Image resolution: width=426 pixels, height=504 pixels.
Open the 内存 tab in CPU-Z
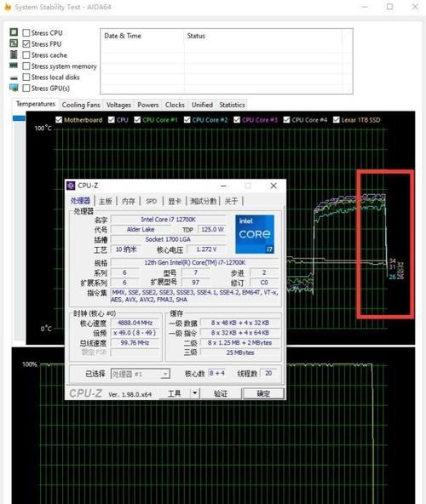(129, 201)
